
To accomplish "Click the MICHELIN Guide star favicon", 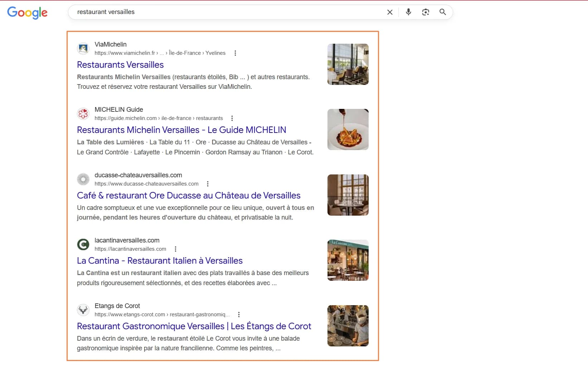I will (x=83, y=114).
